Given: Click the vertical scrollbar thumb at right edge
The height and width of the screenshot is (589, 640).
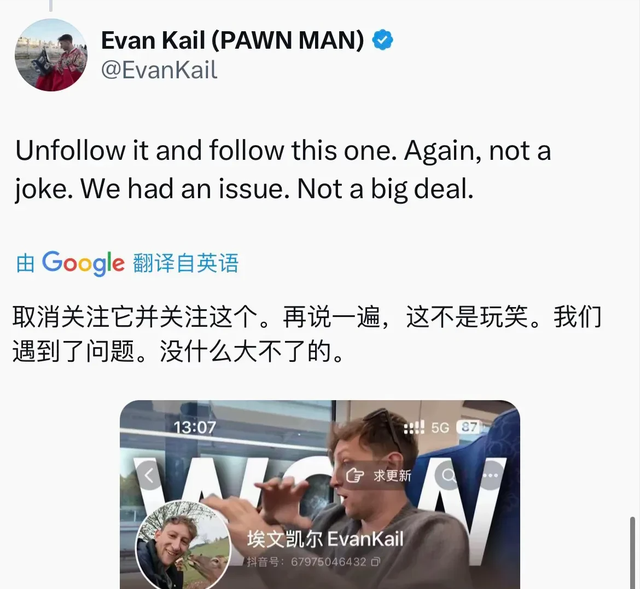Looking at the screenshot, I should (x=633, y=552).
